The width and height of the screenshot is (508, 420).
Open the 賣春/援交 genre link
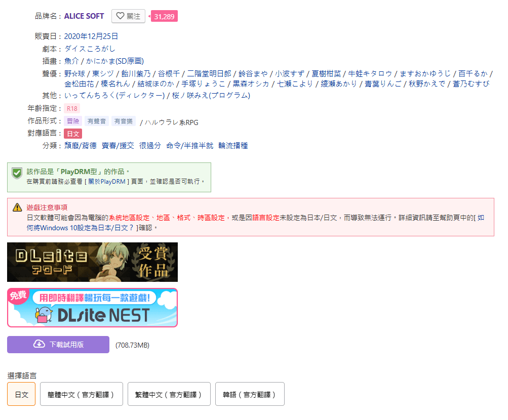118,146
